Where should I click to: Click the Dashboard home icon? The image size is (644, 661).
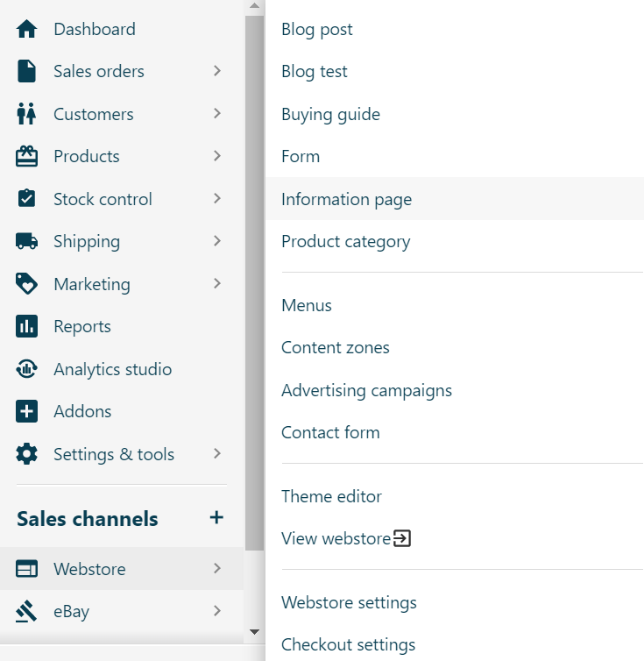[27, 29]
